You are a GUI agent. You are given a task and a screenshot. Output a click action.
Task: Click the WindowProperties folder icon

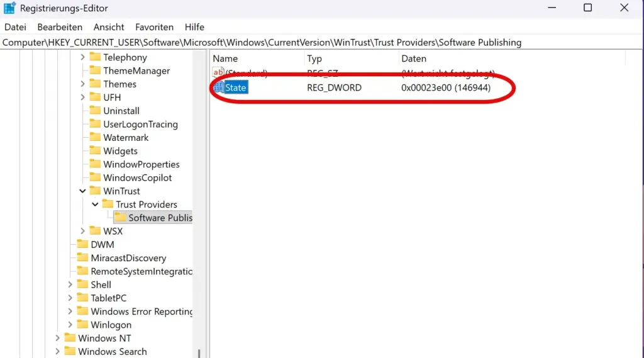[x=95, y=164]
